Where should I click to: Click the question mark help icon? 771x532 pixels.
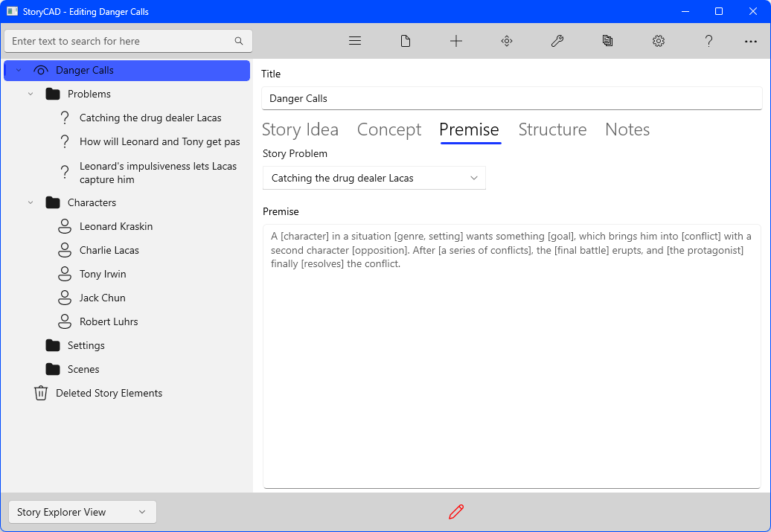tap(709, 41)
